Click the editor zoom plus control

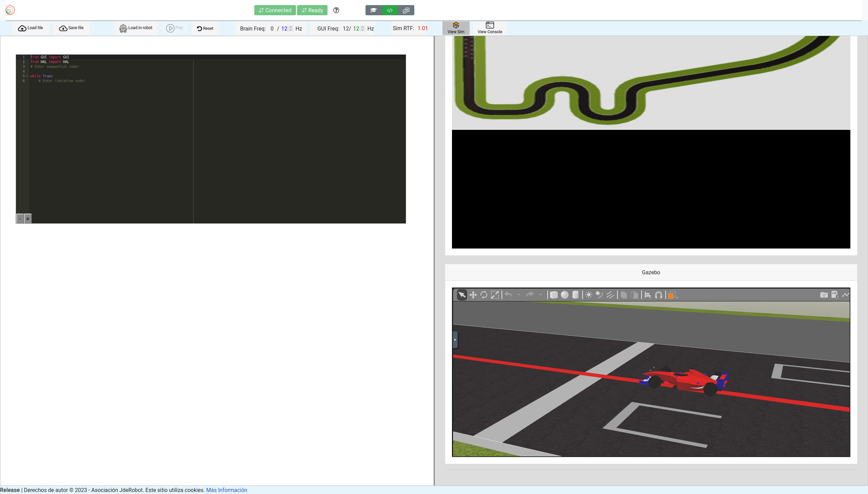[27, 219]
